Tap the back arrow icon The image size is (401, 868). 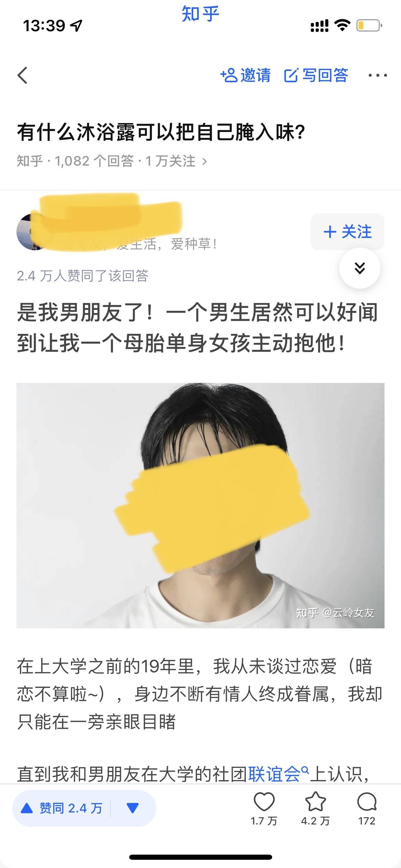click(23, 75)
